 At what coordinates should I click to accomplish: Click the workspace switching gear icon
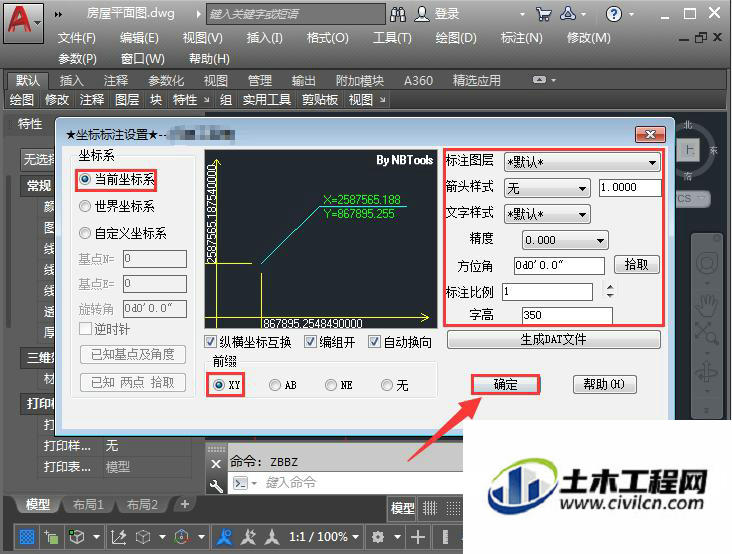pos(377,537)
